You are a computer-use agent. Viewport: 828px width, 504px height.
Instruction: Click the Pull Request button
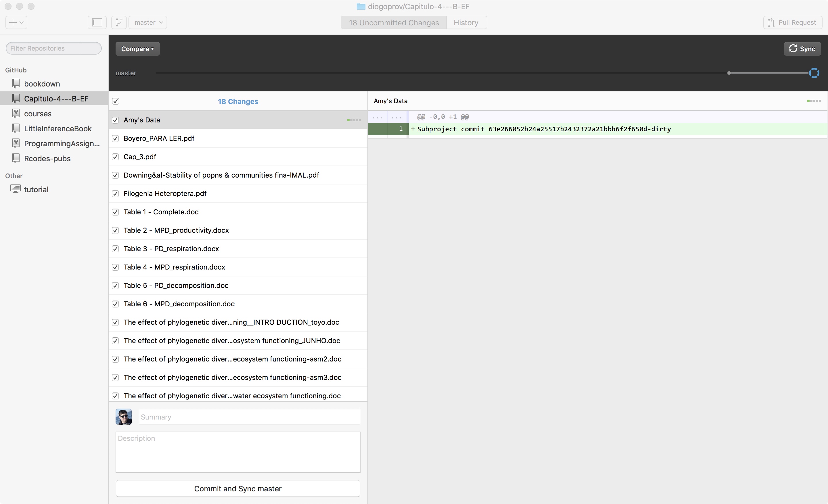coord(793,22)
